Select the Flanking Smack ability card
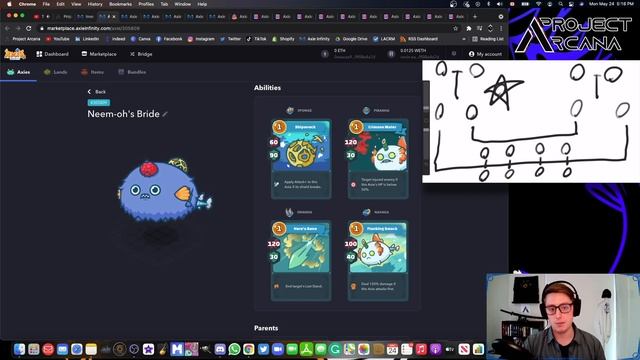The image size is (640, 360). [x=378, y=261]
